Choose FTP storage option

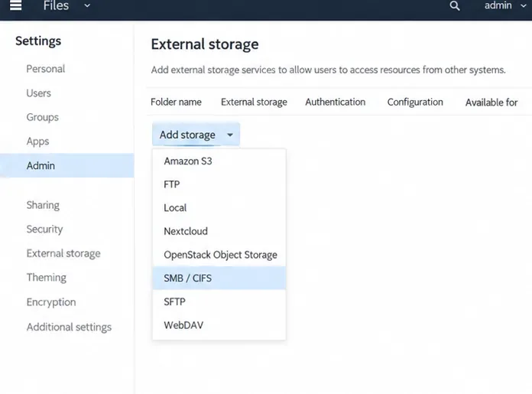tap(219, 184)
